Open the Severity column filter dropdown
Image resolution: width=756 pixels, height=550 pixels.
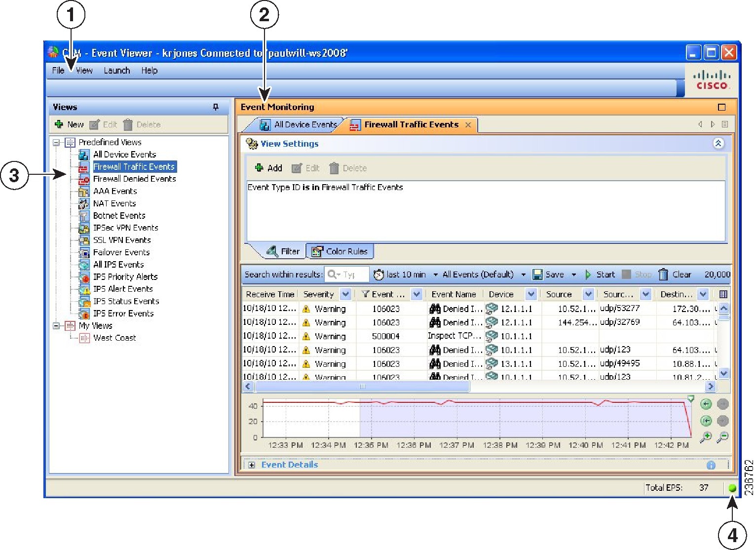click(x=345, y=294)
